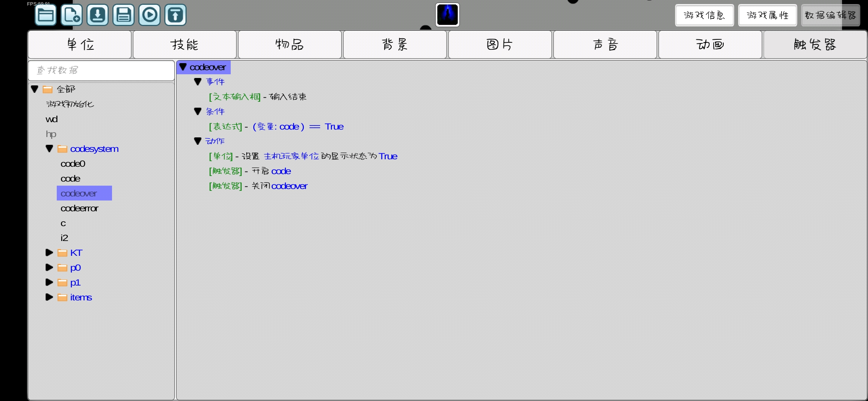Open the 游戏信息 button
868x401 pixels.
(x=704, y=15)
